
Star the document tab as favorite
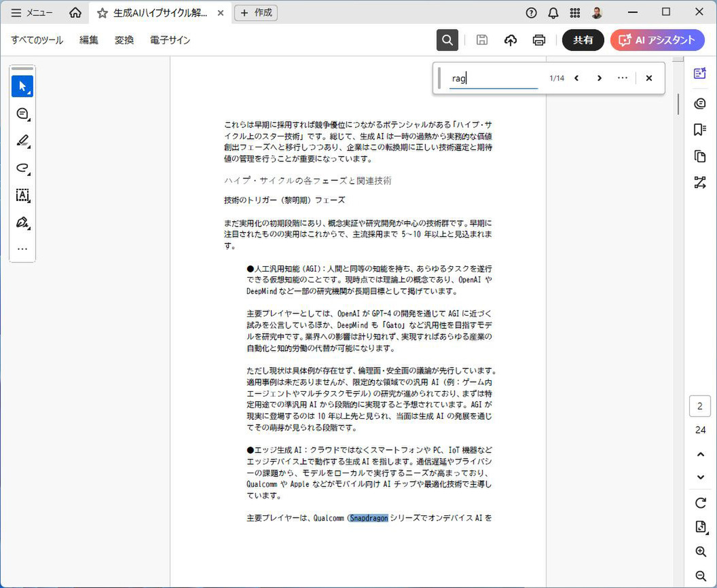pyautogui.click(x=103, y=14)
